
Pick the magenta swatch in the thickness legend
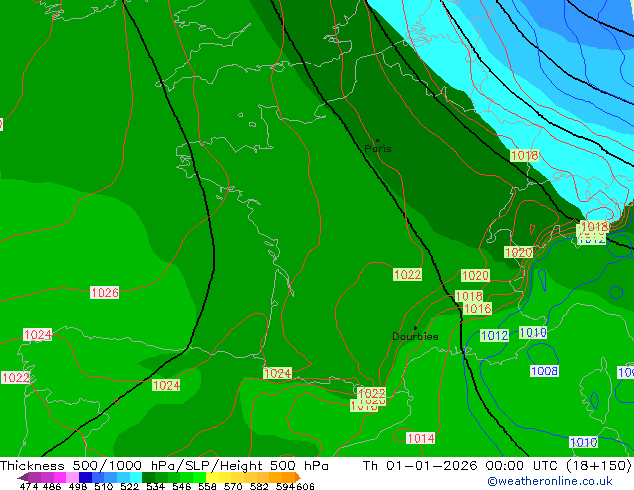60,477
